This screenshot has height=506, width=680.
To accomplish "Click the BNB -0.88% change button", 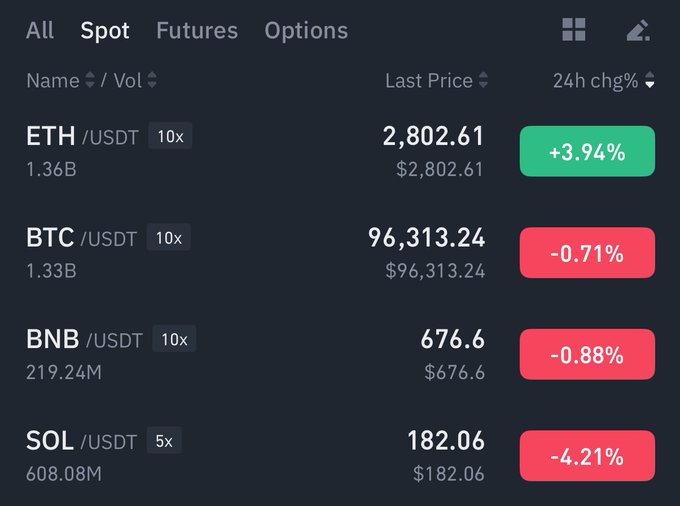I will click(587, 355).
